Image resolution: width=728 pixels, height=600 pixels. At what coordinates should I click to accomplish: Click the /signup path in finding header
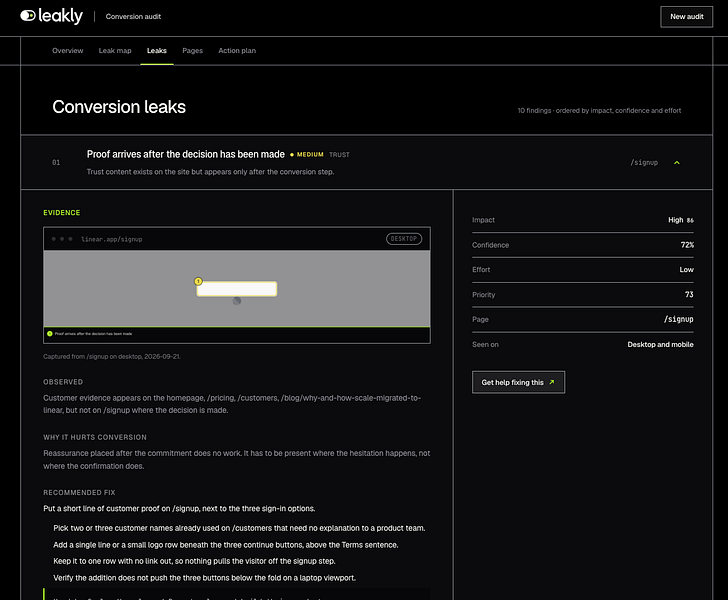point(644,163)
